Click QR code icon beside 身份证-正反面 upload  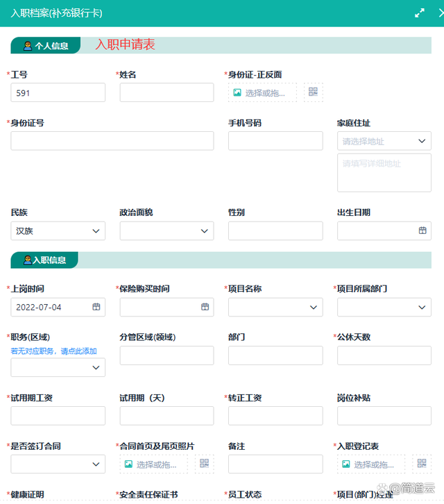[x=314, y=92]
